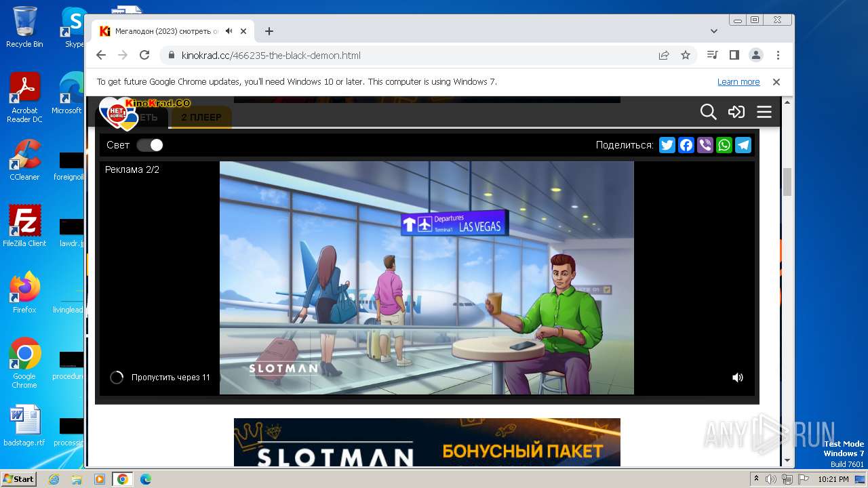Open a new browser tab
This screenshot has width=868, height=488.
pos(269,31)
